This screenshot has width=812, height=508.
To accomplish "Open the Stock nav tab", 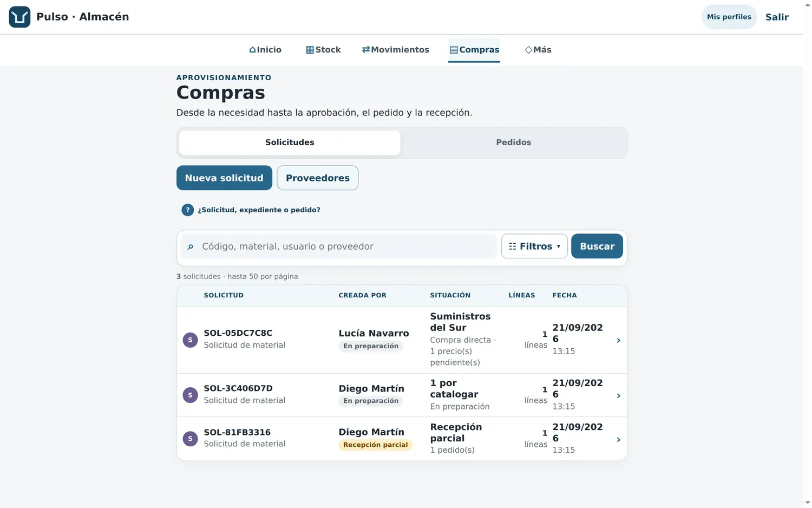I will pyautogui.click(x=323, y=50).
